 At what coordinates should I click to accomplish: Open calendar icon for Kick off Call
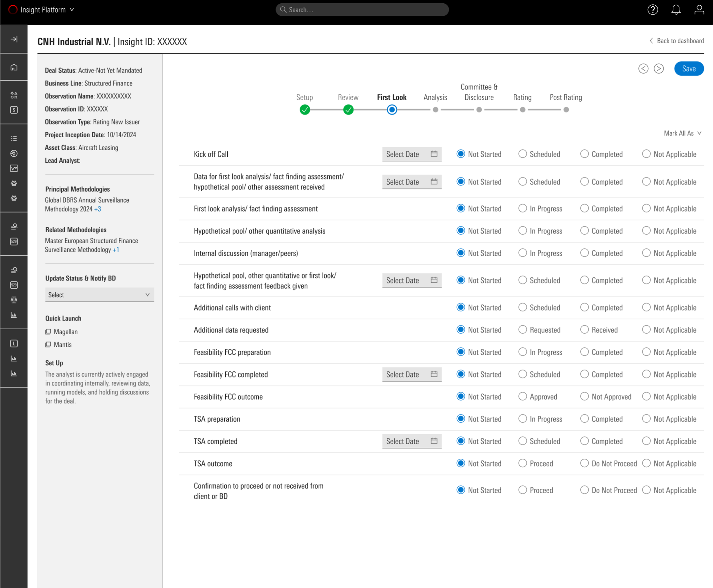pos(434,154)
